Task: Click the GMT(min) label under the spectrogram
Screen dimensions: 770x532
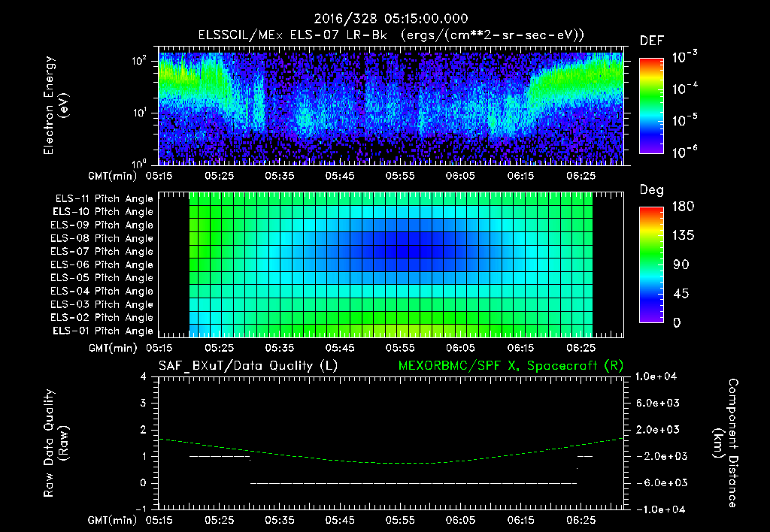Action: (x=113, y=176)
